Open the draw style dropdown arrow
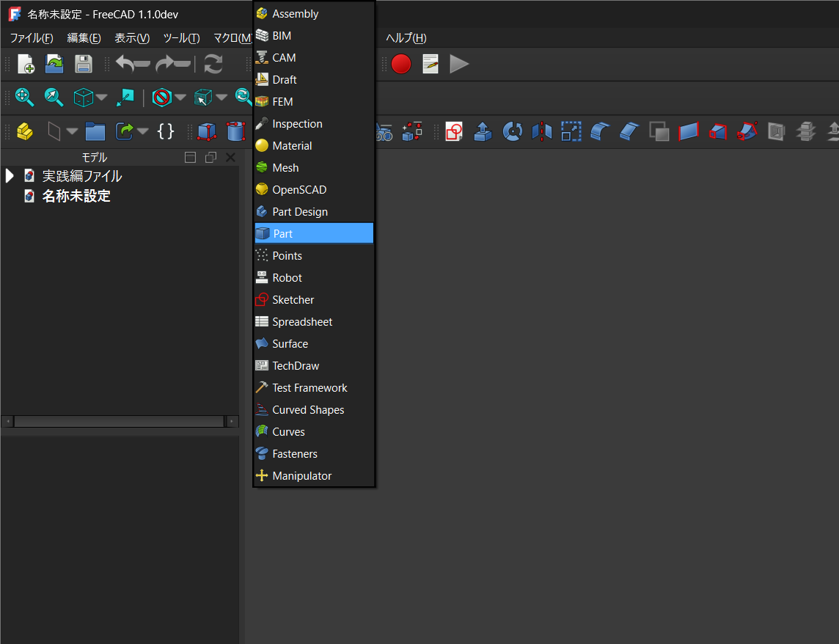Viewport: 839px width, 644px height. 180,97
